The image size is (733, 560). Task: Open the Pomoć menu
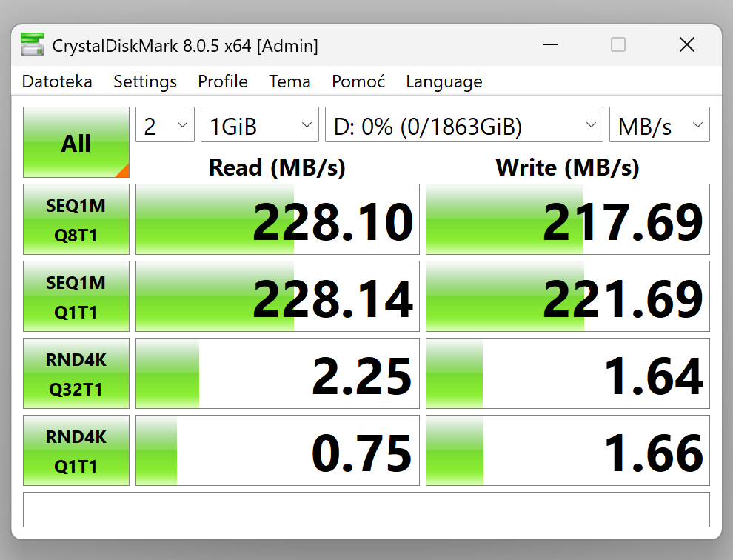tap(358, 81)
